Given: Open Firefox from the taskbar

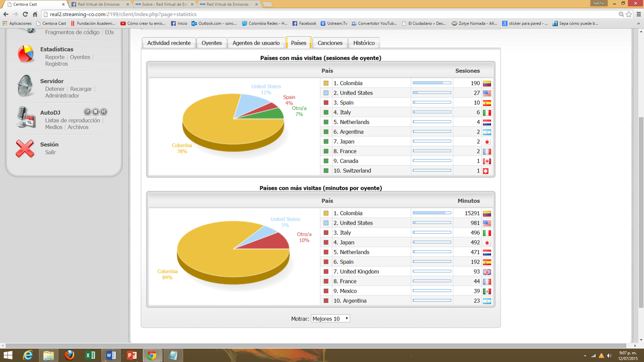Looking at the screenshot, I should pos(69,355).
